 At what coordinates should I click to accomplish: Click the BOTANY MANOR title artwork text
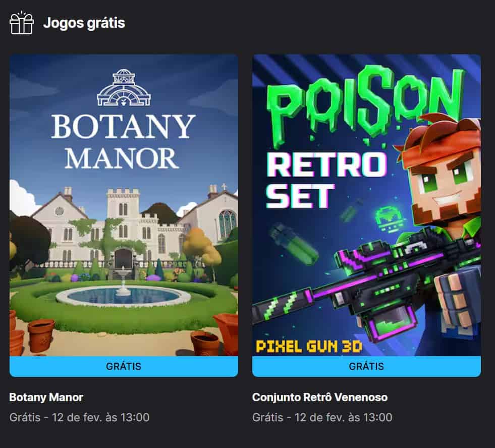(x=123, y=141)
